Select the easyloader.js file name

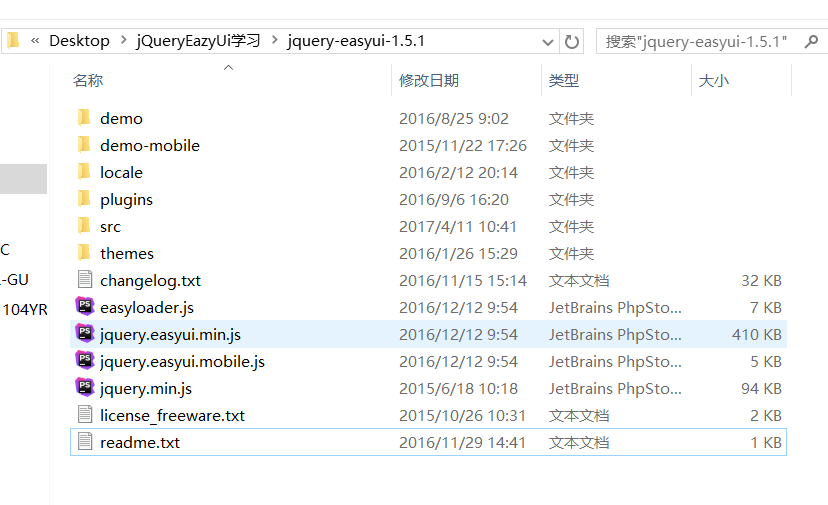tap(147, 307)
